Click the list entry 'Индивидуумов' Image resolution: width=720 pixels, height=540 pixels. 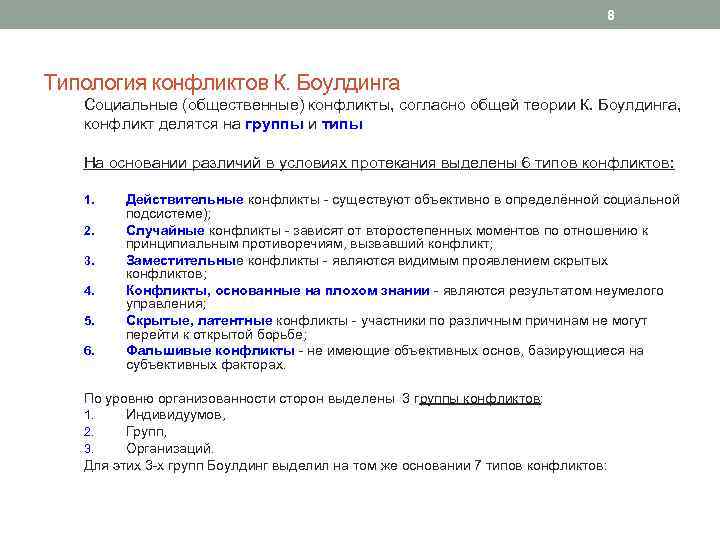(175, 415)
